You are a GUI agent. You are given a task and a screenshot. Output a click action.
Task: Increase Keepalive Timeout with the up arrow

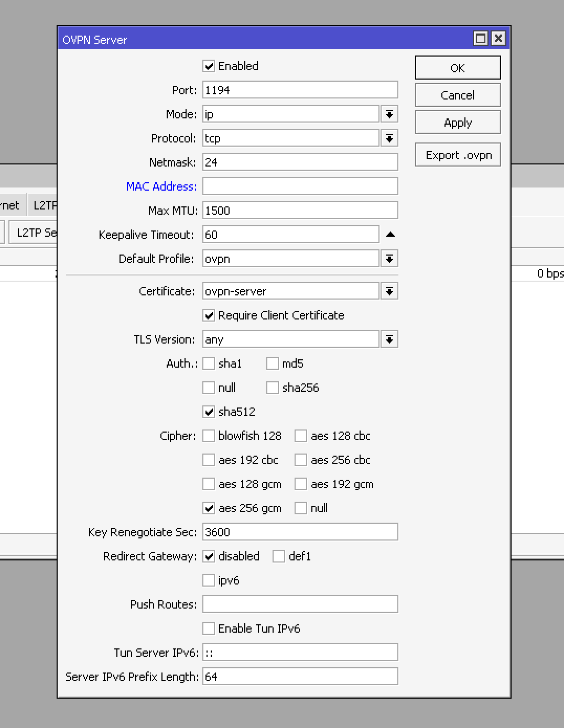tap(390, 234)
